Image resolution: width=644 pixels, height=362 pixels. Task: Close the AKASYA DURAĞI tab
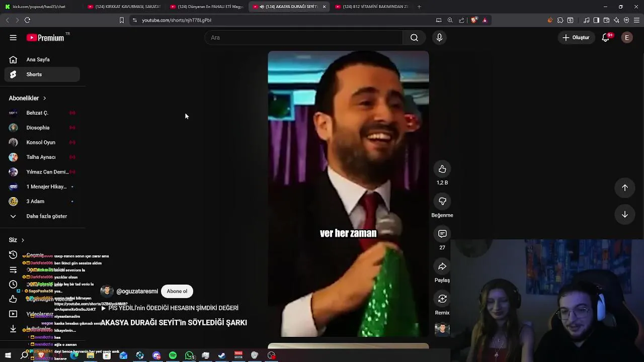(324, 7)
